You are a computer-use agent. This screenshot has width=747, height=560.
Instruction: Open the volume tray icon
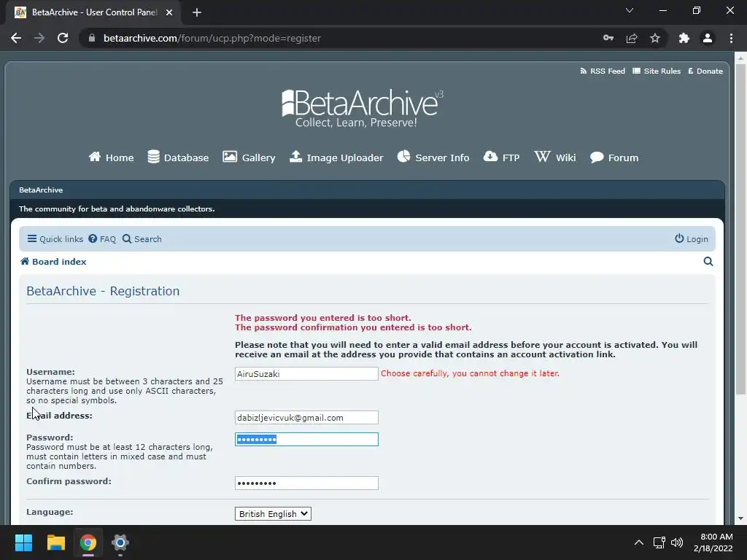click(x=676, y=542)
